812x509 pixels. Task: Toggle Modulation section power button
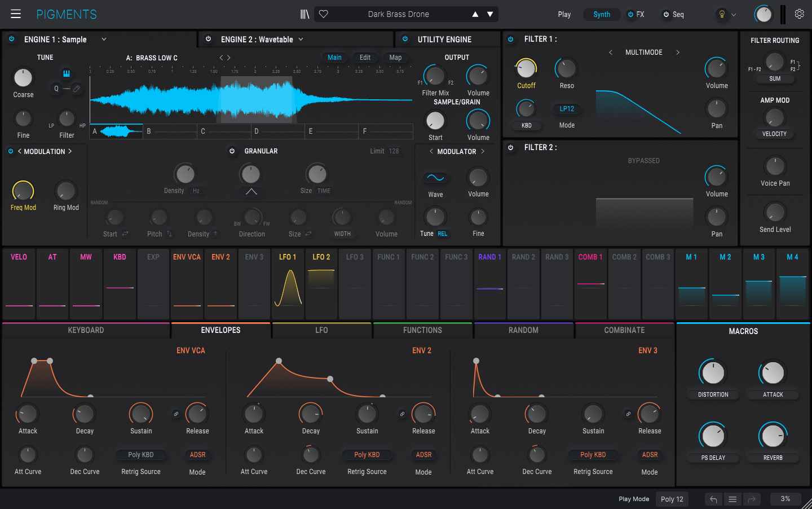pos(11,151)
